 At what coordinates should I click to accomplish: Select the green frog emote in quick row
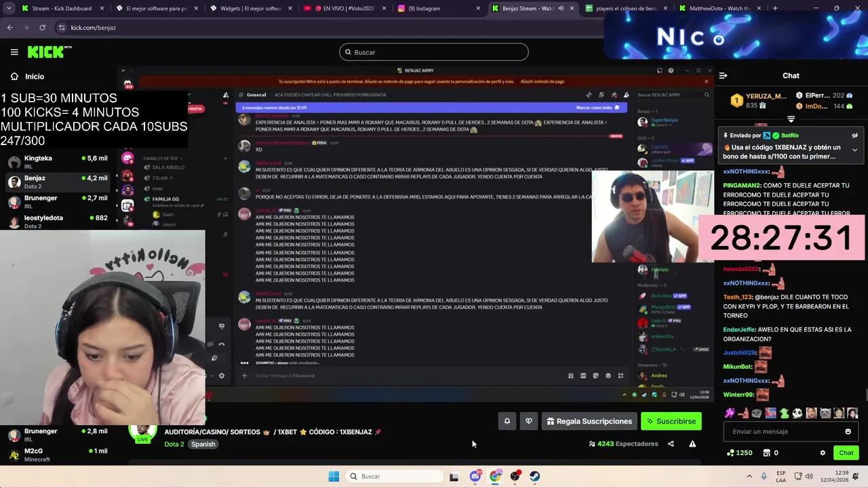(784, 413)
